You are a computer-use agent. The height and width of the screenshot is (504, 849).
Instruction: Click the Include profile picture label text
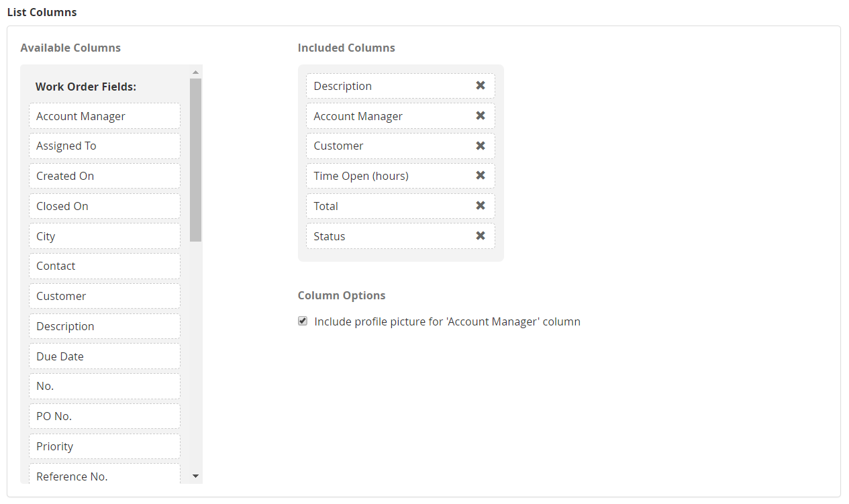[x=447, y=321]
